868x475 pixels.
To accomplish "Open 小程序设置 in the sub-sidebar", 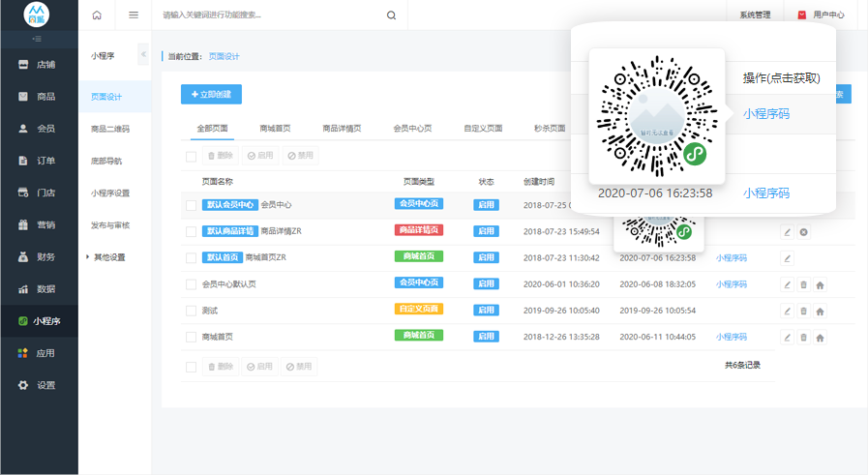I will coord(110,193).
